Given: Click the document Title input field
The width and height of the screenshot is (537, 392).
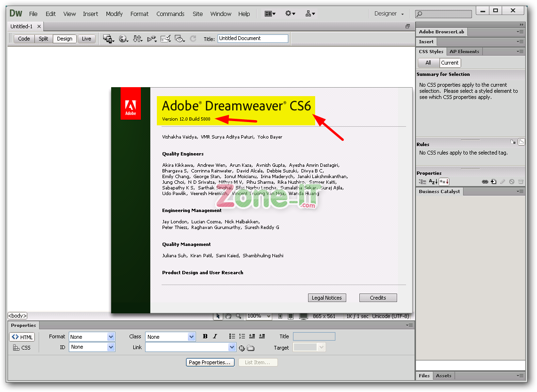Looking at the screenshot, I should tap(253, 38).
